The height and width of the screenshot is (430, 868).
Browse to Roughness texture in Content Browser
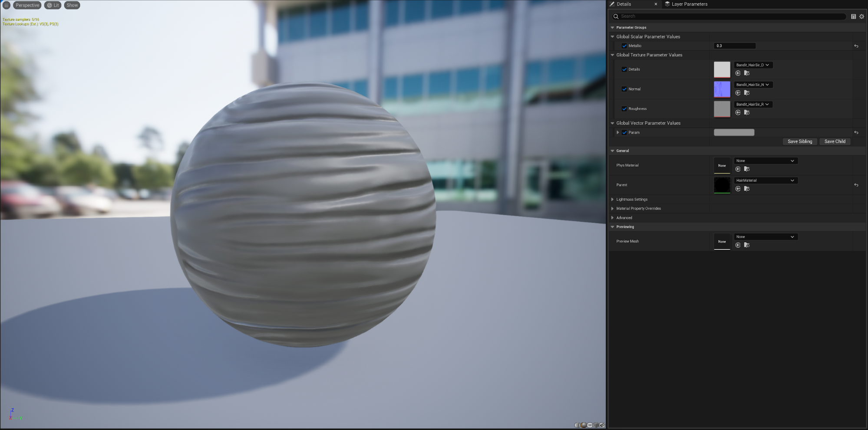(x=747, y=112)
